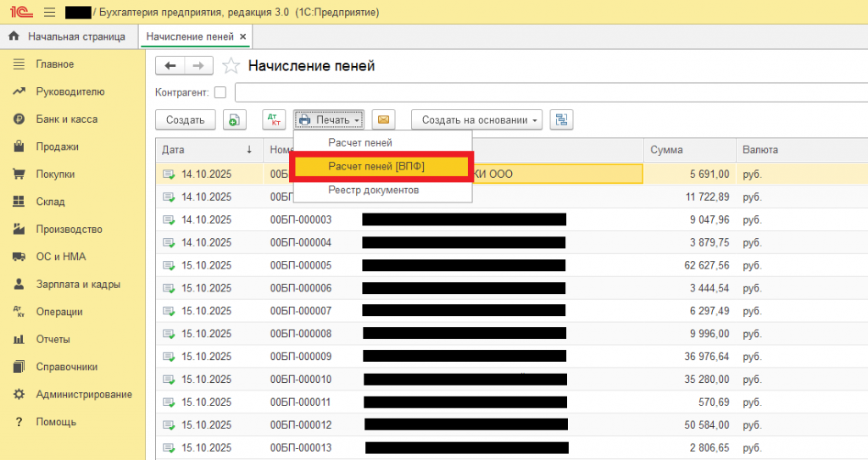Screen dimensions: 868x460
Task: Open the hamburger main menu icon
Action: pos(49,13)
